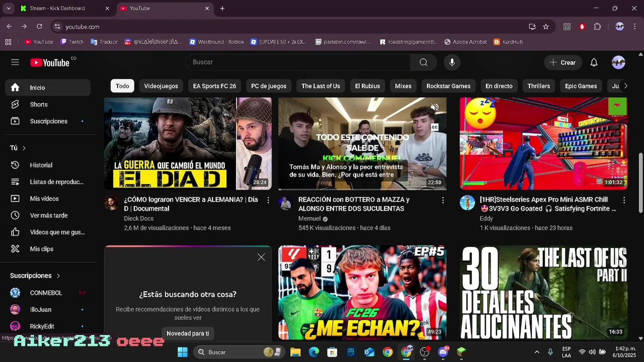Click the search magnifier button
644x362 pixels.
click(424, 62)
